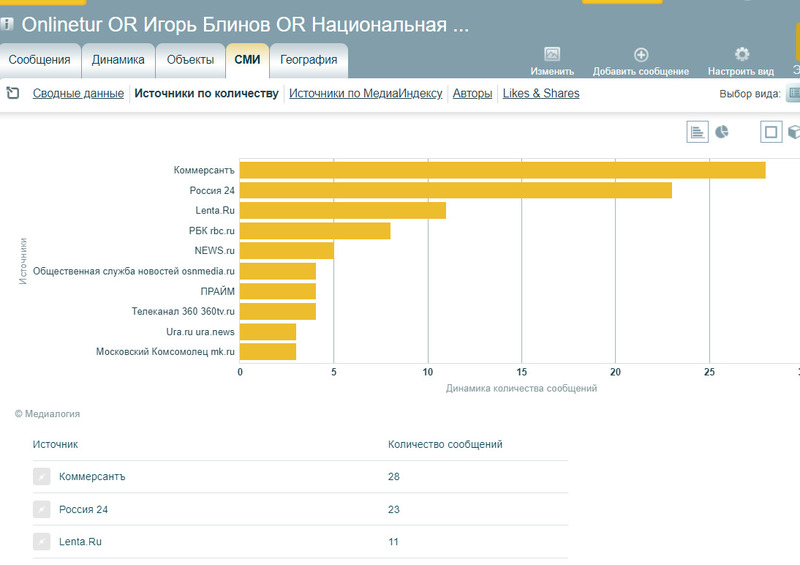Image resolution: width=800 pixels, height=565 pixels.
Task: Click the Источник column header
Action: (55, 445)
